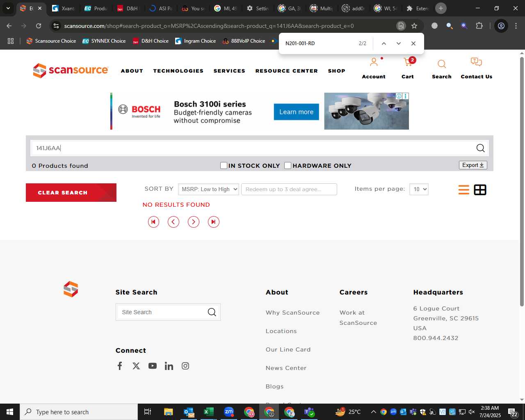This screenshot has width=525, height=420.
Task: Switch to the Xvantage browser tab
Action: [x=64, y=8]
